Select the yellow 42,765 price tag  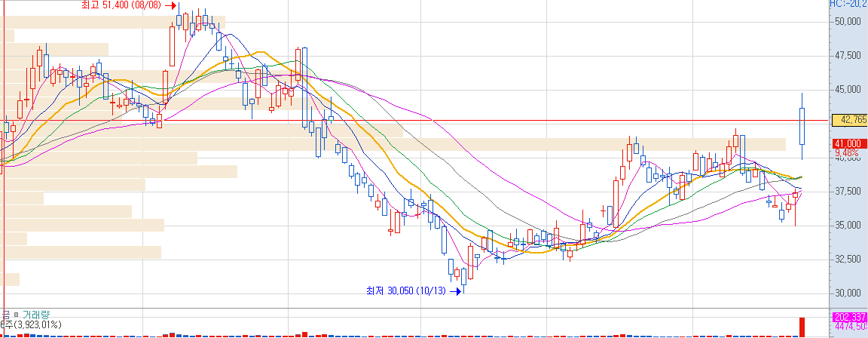click(850, 120)
